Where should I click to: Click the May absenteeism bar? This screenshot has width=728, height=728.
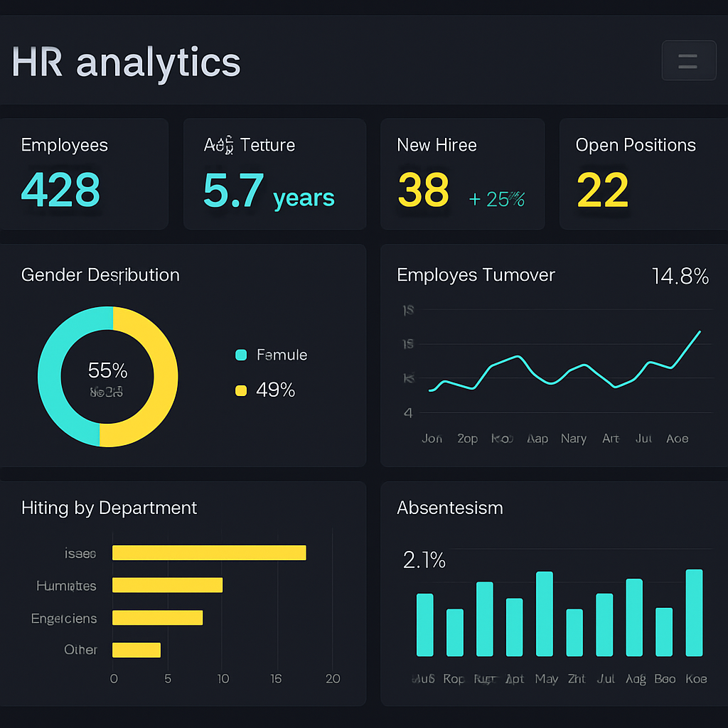[x=545, y=614]
